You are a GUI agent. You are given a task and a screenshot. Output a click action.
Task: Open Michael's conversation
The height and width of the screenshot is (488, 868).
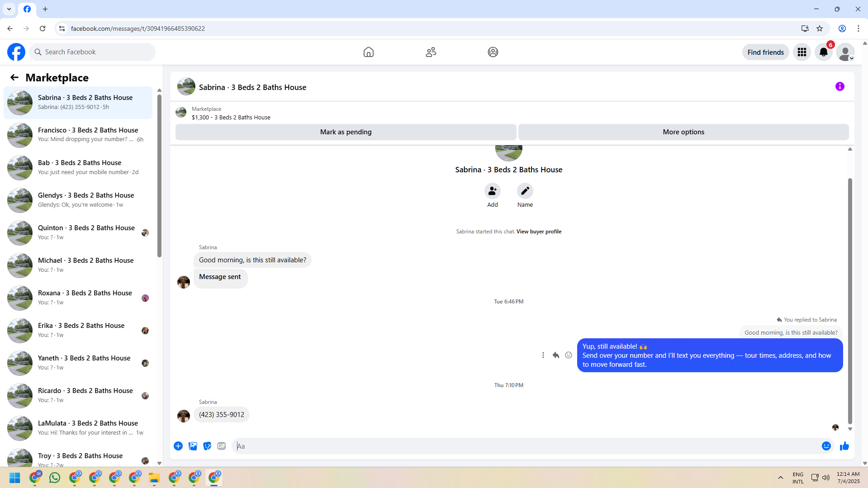[78, 265]
